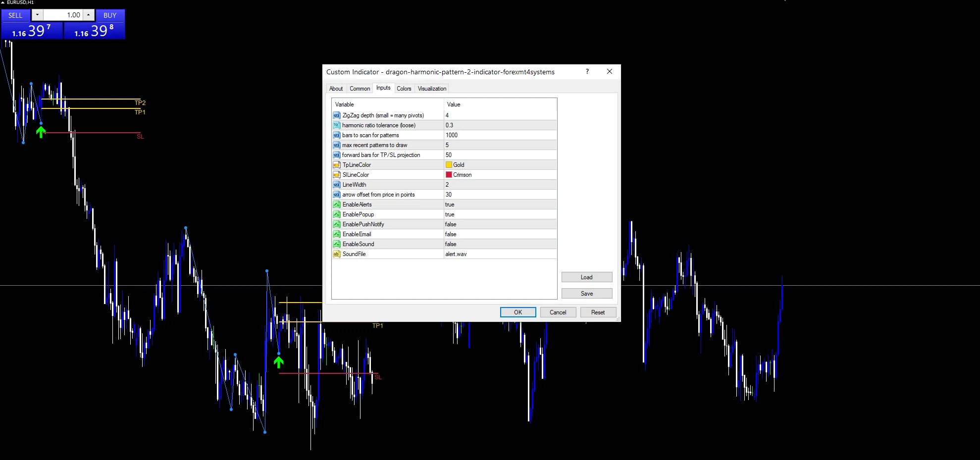
Task: Switch to the Common tab
Action: pyautogui.click(x=360, y=89)
